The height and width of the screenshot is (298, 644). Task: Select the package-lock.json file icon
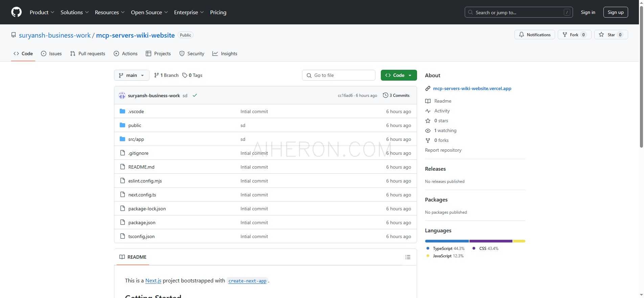122,209
